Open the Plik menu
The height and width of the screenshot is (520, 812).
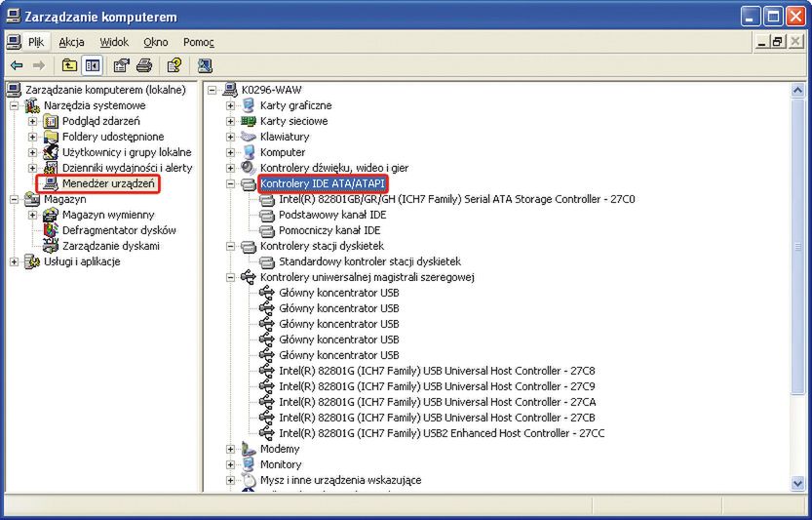point(36,42)
